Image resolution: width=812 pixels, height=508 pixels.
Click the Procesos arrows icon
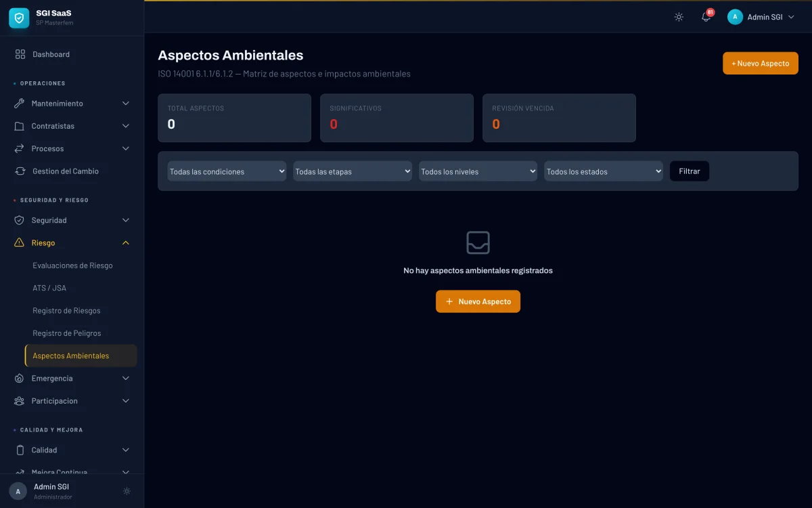click(20, 148)
